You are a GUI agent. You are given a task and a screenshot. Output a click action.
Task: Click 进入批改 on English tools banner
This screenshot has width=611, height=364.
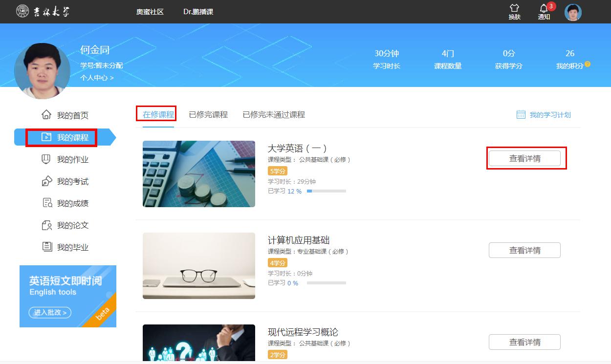tap(50, 312)
